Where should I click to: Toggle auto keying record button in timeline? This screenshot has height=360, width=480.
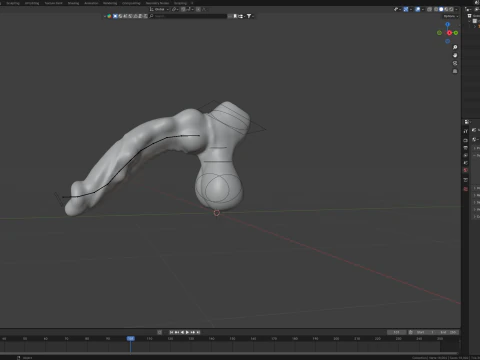pyautogui.click(x=159, y=332)
